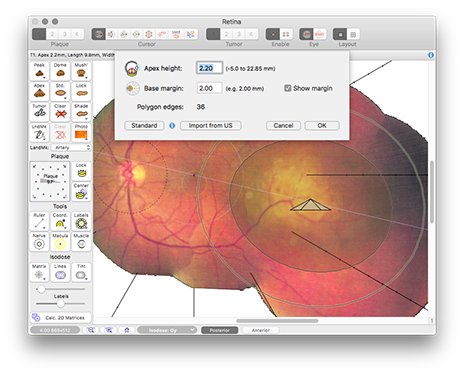Click the second zoom icon in bottom bar
Screen dimensions: 464x375
tap(109, 330)
